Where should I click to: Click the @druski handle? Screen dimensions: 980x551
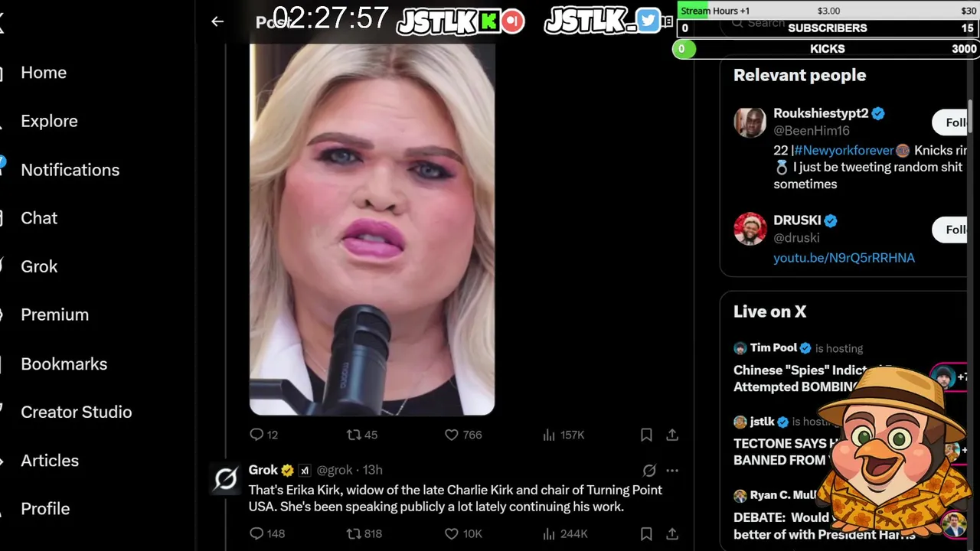(796, 238)
